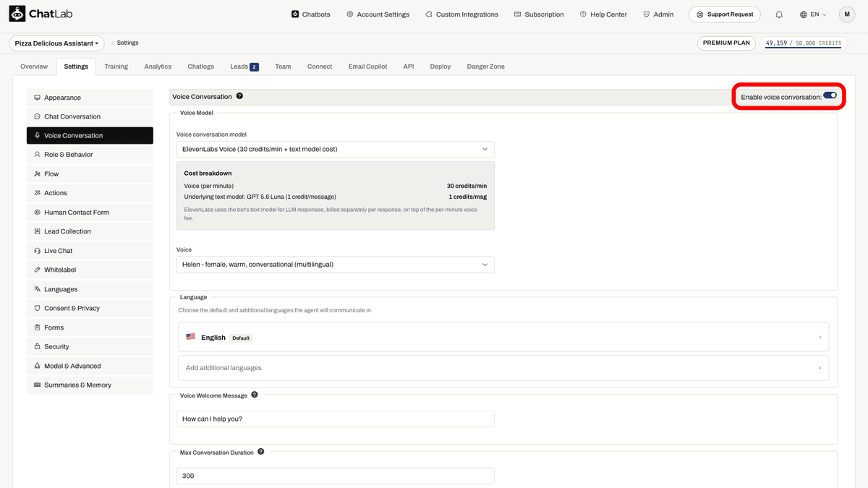Open the Helen voice selection dropdown
The width and height of the screenshot is (868, 488).
point(336,265)
